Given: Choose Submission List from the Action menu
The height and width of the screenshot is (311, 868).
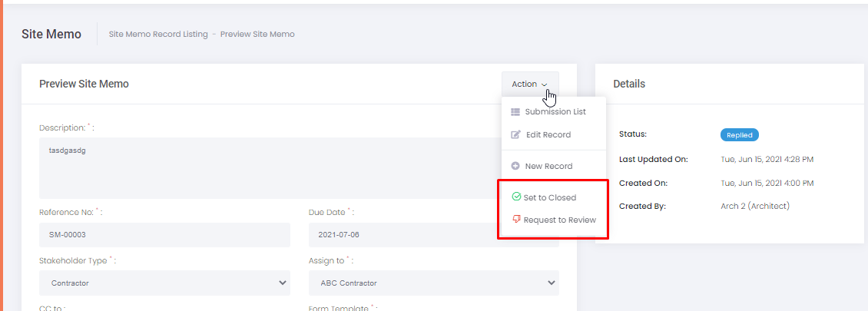Looking at the screenshot, I should (x=555, y=112).
